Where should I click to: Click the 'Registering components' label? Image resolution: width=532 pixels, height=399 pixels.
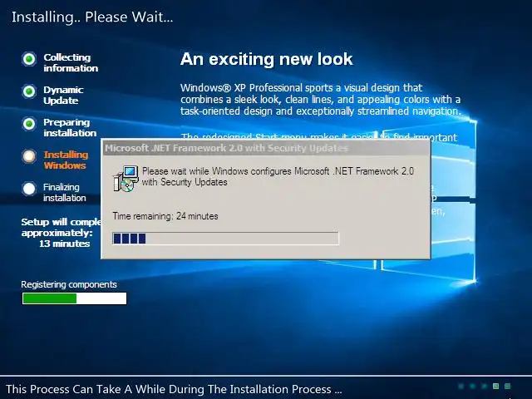click(69, 284)
